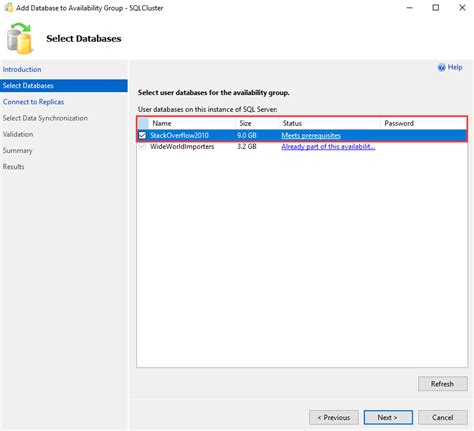The image size is (474, 431).
Task: Open the Validation step
Action: tap(18, 134)
